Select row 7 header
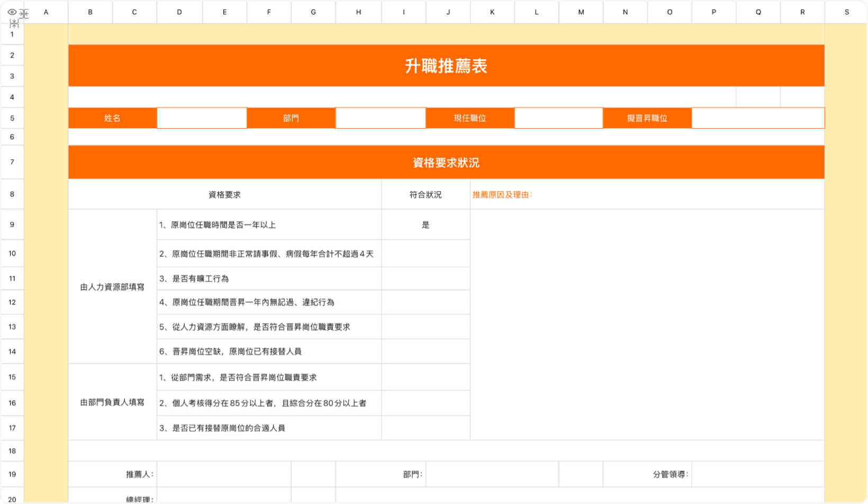Viewport: 868px width, 504px height. click(x=12, y=162)
